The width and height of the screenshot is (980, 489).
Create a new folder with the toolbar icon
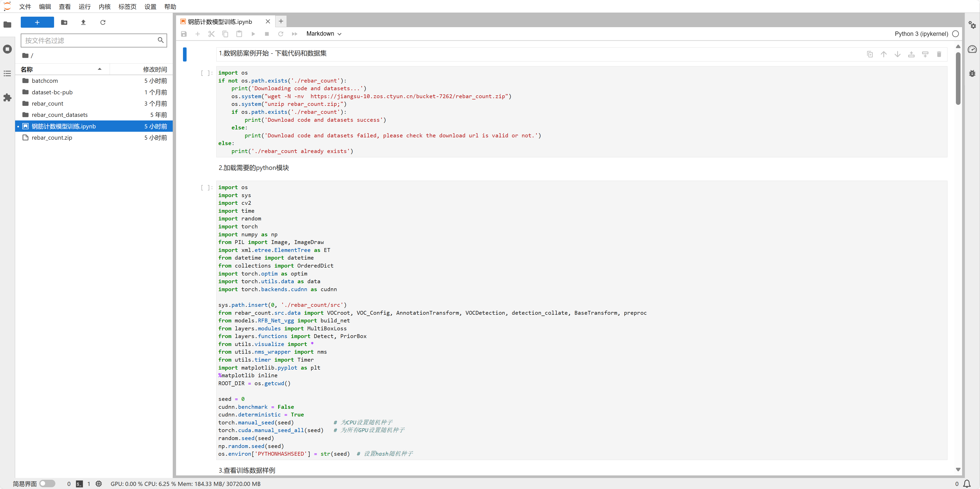(64, 23)
